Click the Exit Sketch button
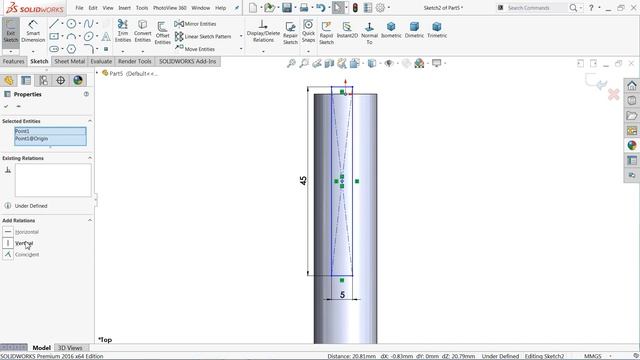The height and width of the screenshot is (360, 640). point(11,32)
